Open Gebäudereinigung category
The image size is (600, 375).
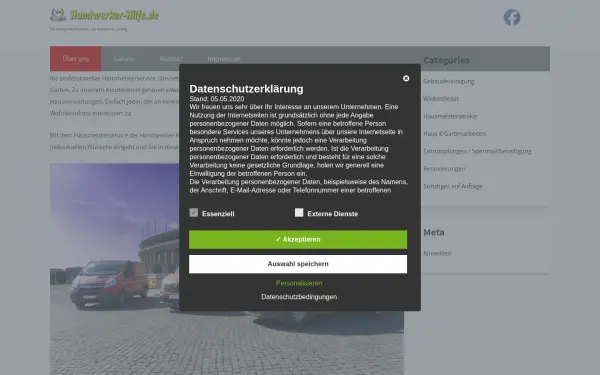click(x=449, y=81)
